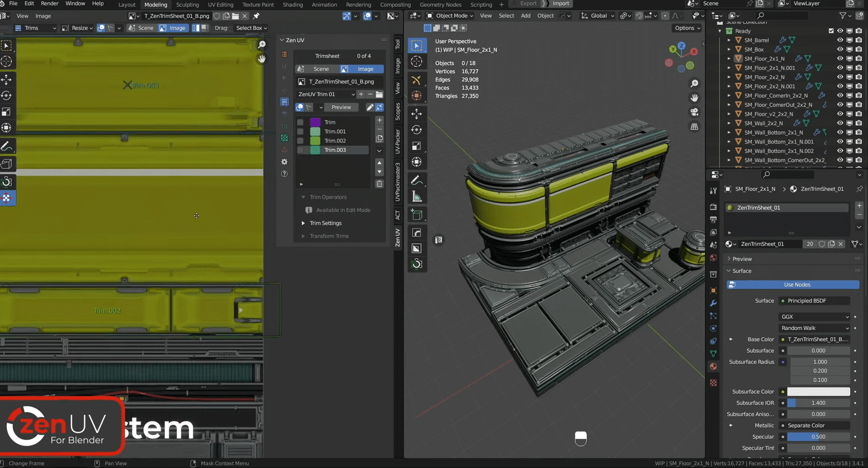Open the Render menu
Image resolution: width=868 pixels, height=468 pixels.
[x=50, y=4]
